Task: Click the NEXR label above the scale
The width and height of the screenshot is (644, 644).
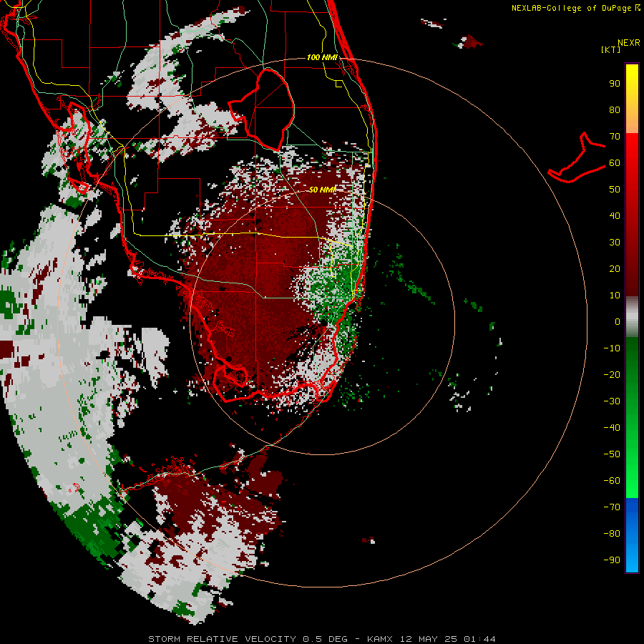Action: point(629,43)
